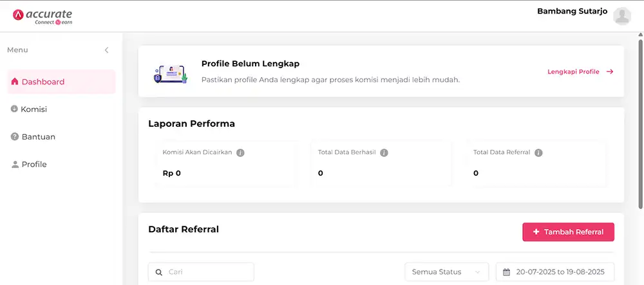Screen dimensions: 644x285
Task: Open Bantuan help page in sidebar
Action: [x=38, y=137]
